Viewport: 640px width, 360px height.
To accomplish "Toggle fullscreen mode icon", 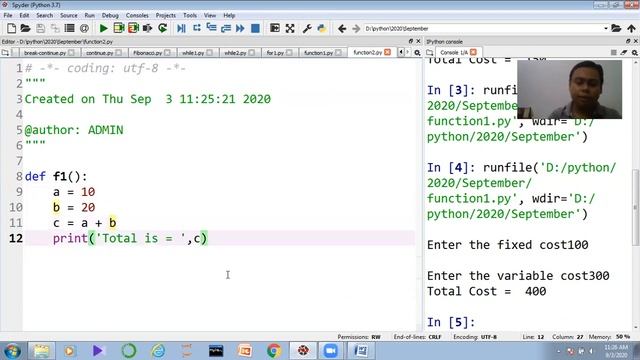I will 290,28.
